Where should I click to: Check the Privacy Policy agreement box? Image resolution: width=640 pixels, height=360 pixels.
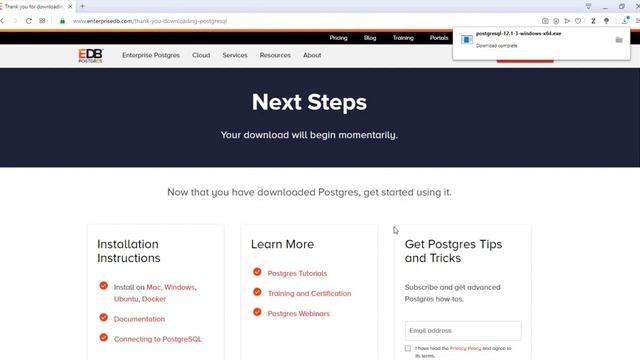tap(408, 348)
